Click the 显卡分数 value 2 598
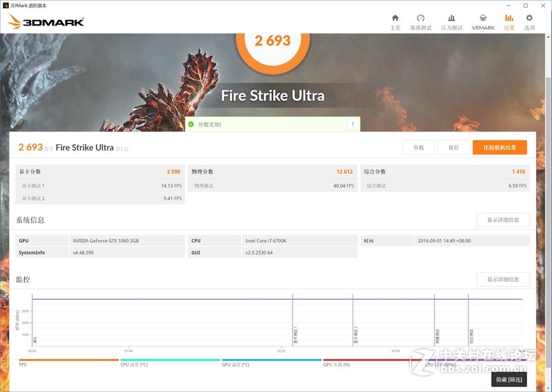Screen dimensions: 552x392 pyautogui.click(x=173, y=172)
